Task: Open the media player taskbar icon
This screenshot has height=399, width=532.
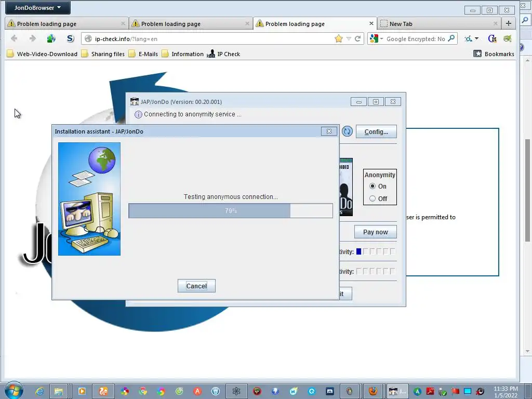Action: tap(82, 391)
